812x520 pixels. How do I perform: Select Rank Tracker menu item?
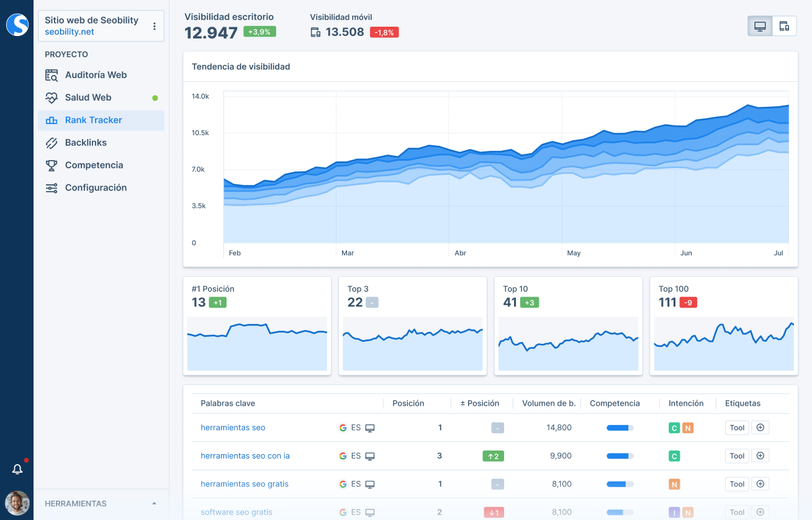tap(93, 120)
